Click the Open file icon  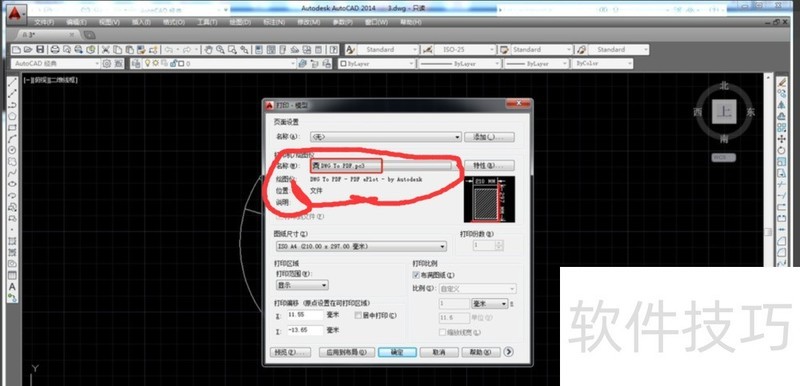coord(28,49)
